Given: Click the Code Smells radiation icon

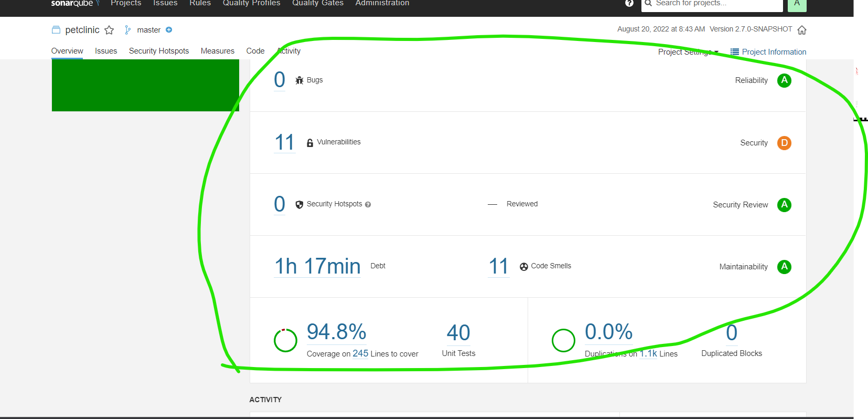Looking at the screenshot, I should coord(524,267).
